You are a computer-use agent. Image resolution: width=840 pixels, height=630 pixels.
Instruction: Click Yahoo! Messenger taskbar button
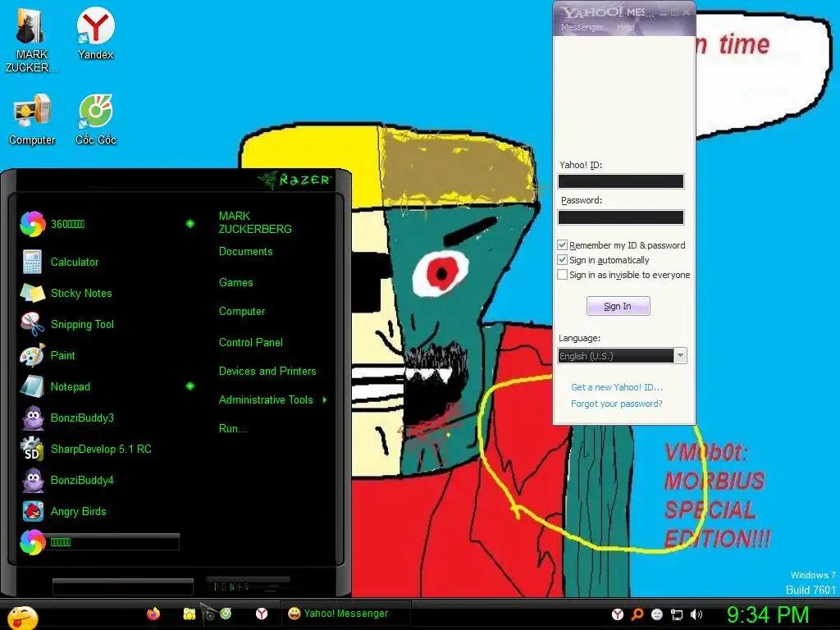(x=345, y=614)
